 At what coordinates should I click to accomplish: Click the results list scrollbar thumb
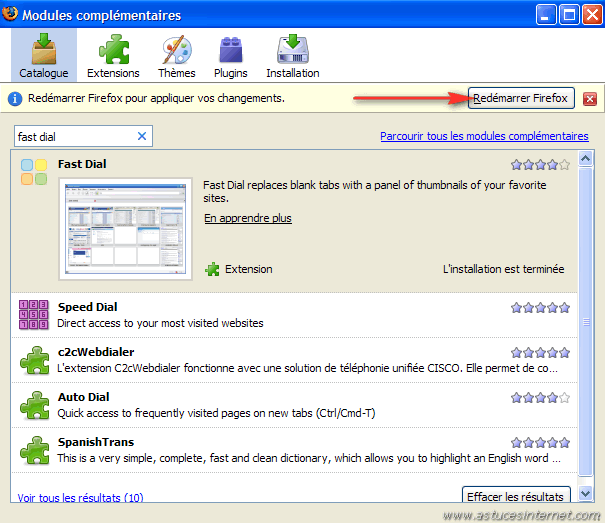pos(586,322)
